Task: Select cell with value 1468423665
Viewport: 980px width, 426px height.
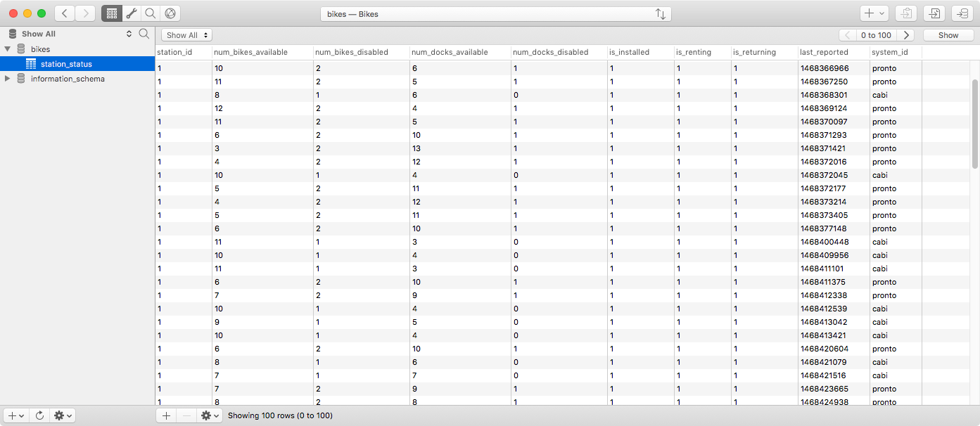Action: coord(834,389)
